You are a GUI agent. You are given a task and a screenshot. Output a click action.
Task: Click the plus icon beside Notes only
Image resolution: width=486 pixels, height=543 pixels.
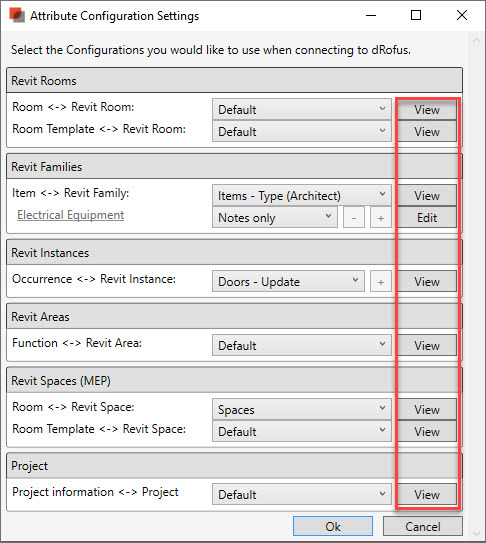[x=381, y=218]
